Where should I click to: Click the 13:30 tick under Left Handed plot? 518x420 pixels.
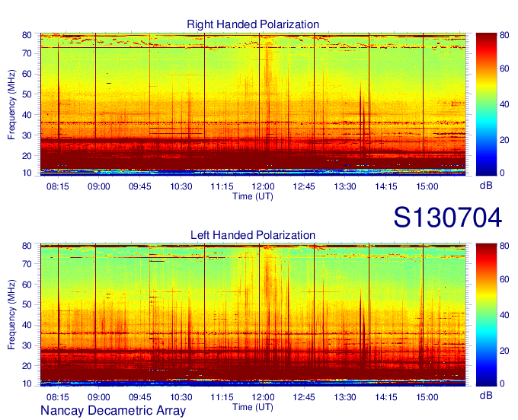(345, 397)
